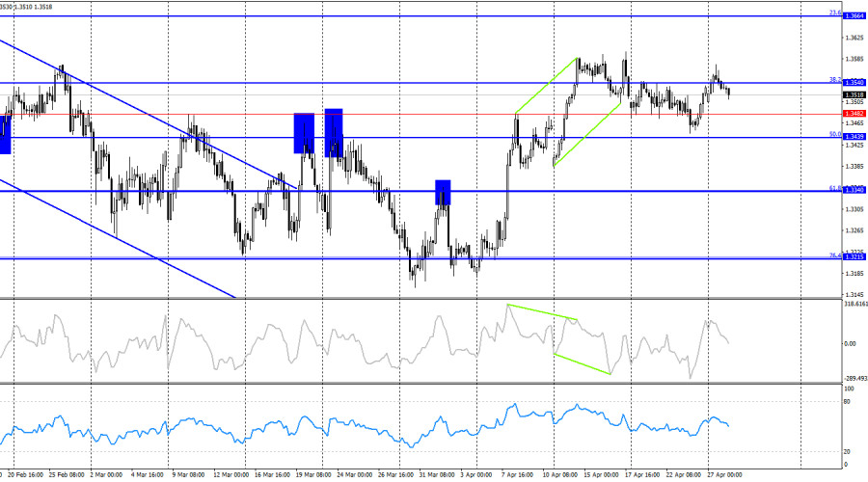Select the 24 Mar 00:00 date label
This screenshot has height=482, width=868.
355,475
